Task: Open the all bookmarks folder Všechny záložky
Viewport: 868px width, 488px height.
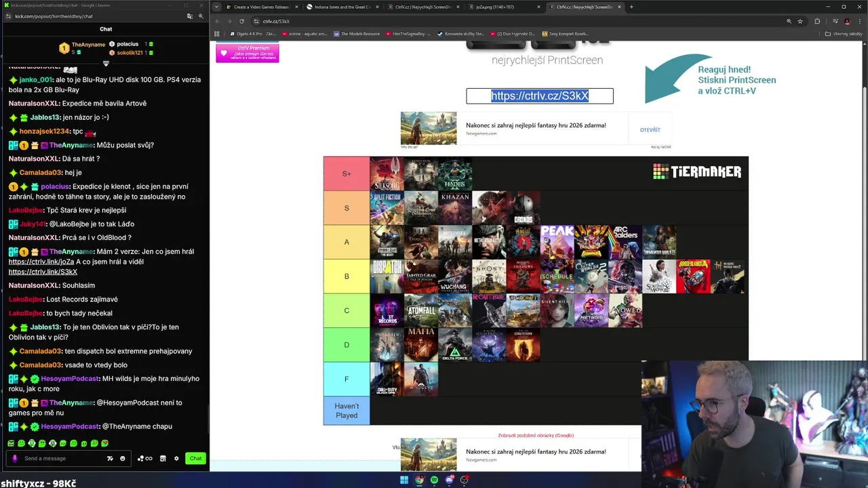Action: point(844,34)
